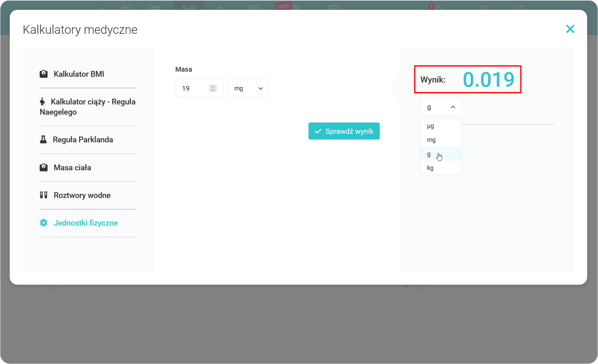Image resolution: width=598 pixels, height=364 pixels.
Task: Click the pregnant woman icon
Action: click(x=42, y=102)
